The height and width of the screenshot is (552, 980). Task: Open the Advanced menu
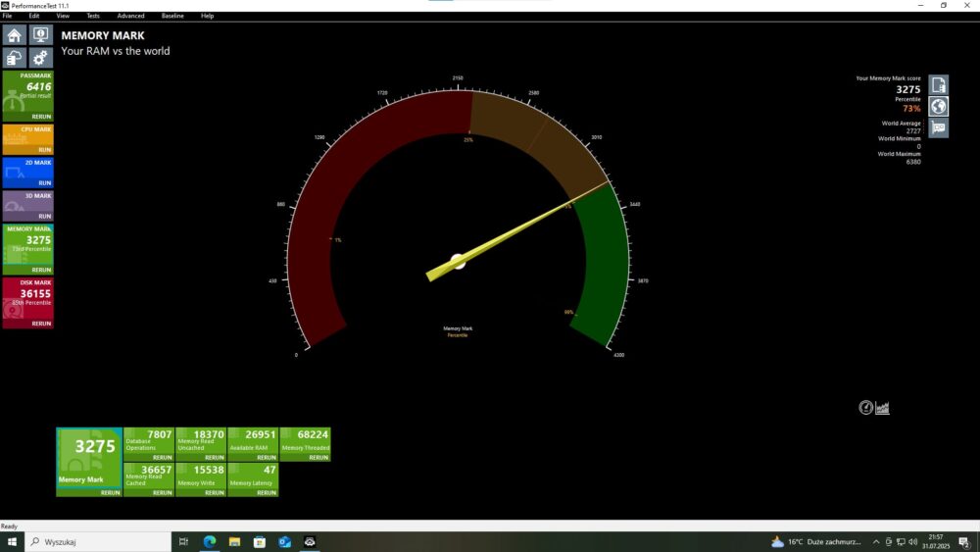coord(130,16)
